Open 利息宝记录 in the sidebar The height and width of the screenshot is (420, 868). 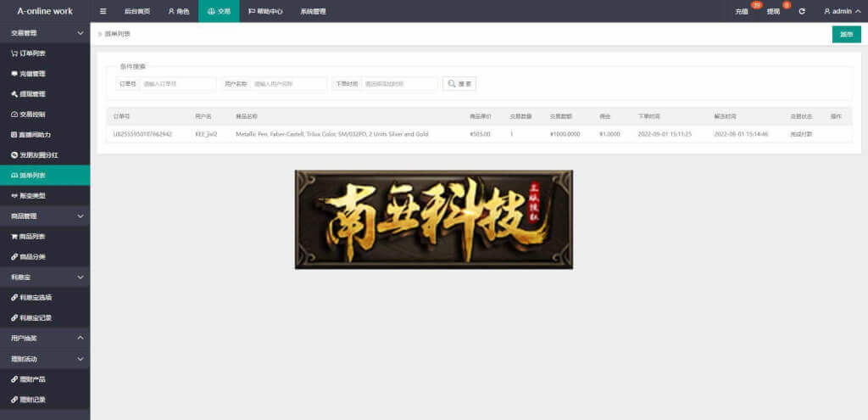[x=45, y=318]
